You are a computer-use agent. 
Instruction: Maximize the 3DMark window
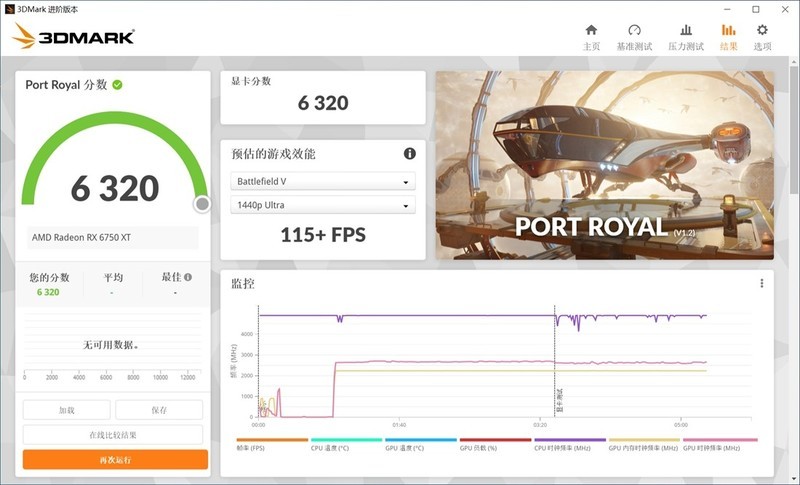(x=756, y=9)
